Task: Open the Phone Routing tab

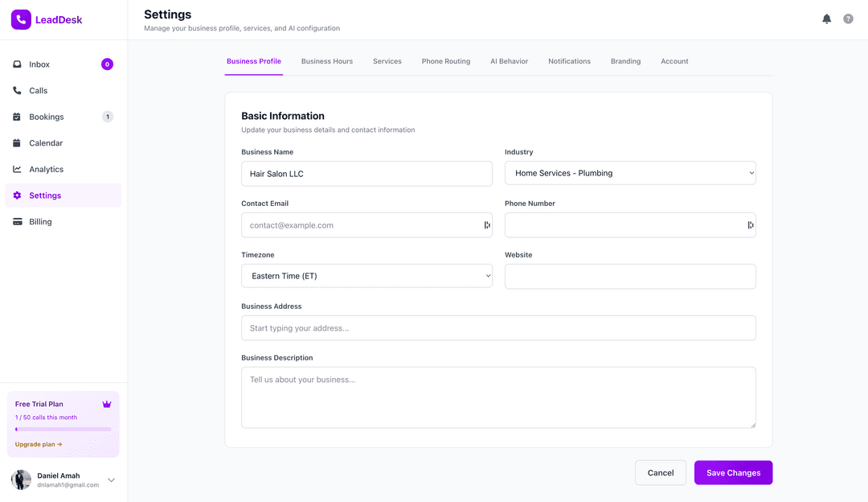Action: (x=445, y=61)
